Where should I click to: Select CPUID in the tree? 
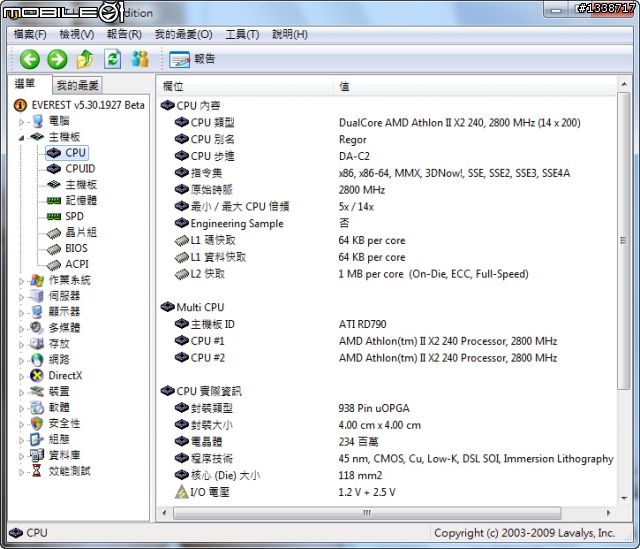(71, 169)
